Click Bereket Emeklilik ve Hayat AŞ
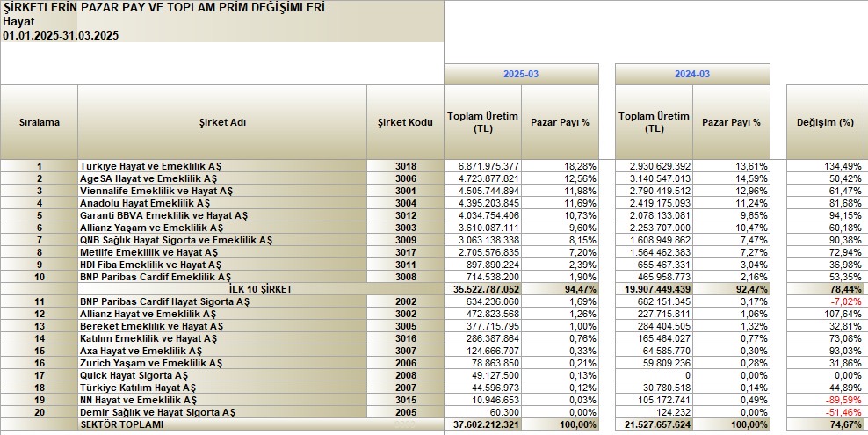Viewport: 868px width, 435px height. click(x=222, y=326)
